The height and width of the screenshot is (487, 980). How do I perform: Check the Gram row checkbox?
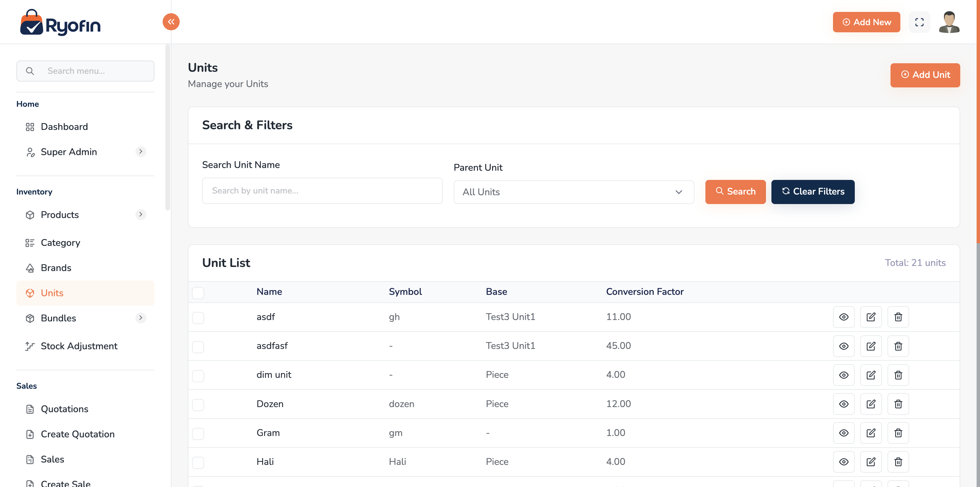(198, 433)
